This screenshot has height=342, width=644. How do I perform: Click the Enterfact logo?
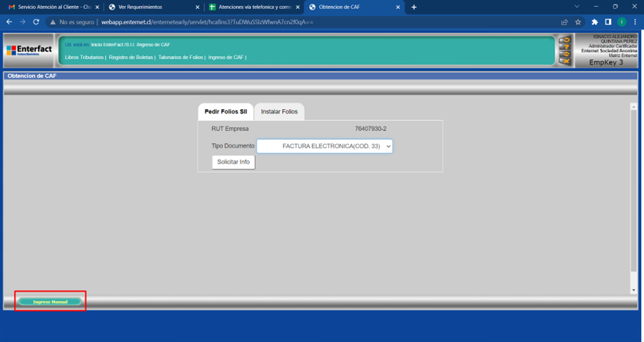pos(29,50)
